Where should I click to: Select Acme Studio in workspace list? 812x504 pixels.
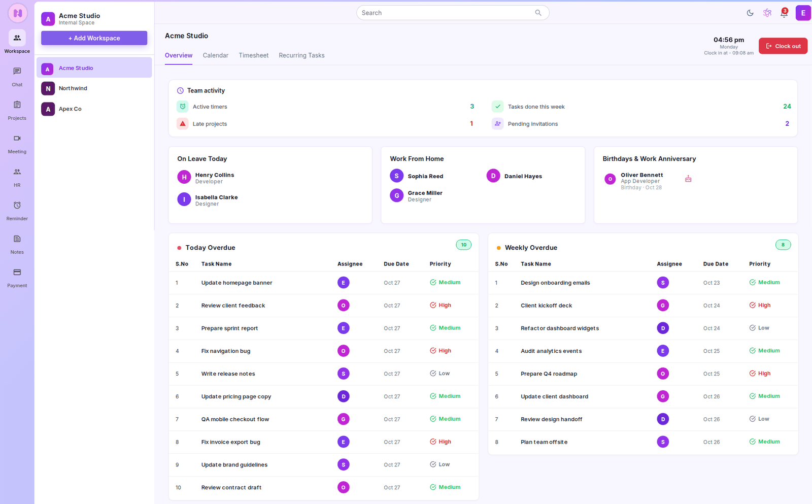click(94, 68)
